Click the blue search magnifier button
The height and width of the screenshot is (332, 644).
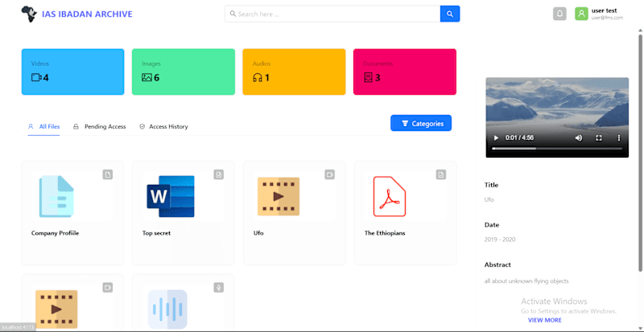450,14
